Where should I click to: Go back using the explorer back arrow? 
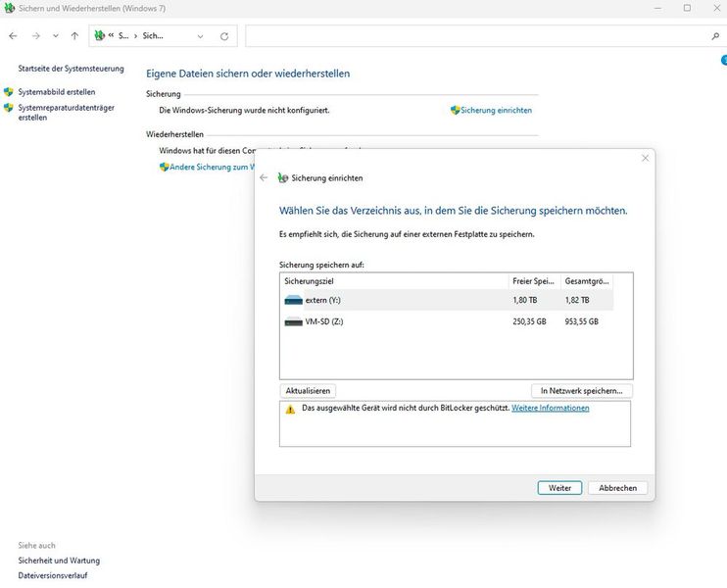(13, 35)
